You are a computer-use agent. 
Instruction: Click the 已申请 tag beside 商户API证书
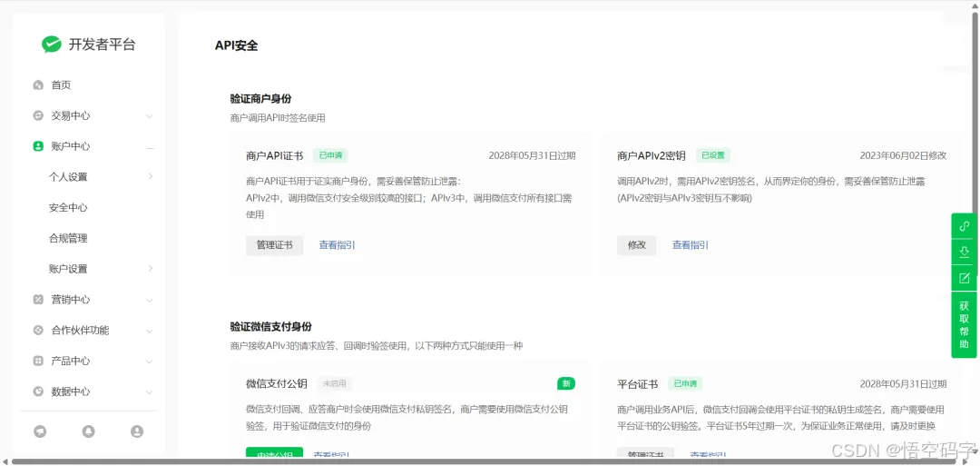(x=330, y=155)
